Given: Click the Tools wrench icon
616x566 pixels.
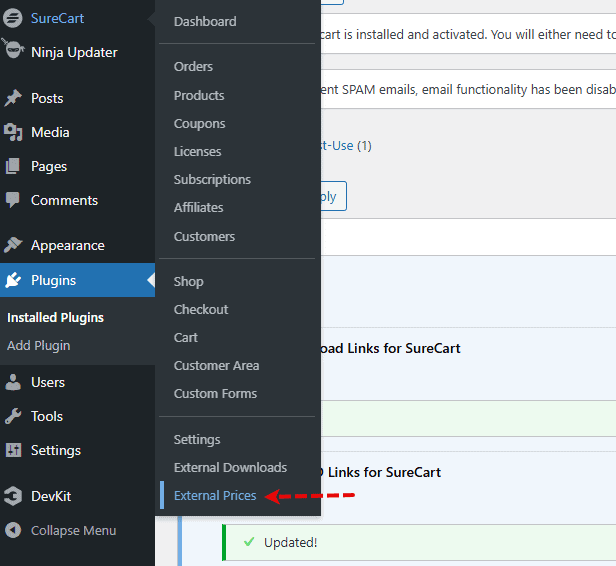Looking at the screenshot, I should point(13,416).
